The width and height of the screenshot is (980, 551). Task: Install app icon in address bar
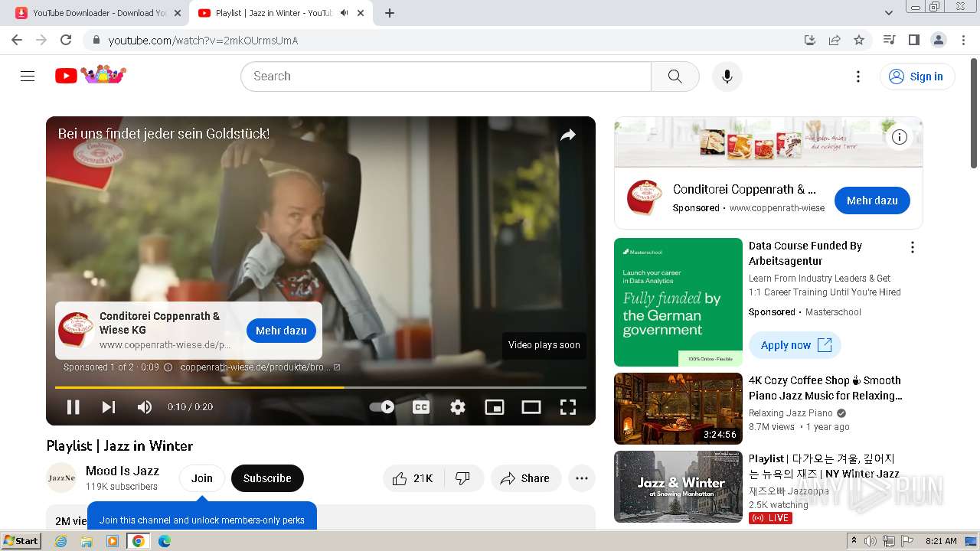coord(809,40)
